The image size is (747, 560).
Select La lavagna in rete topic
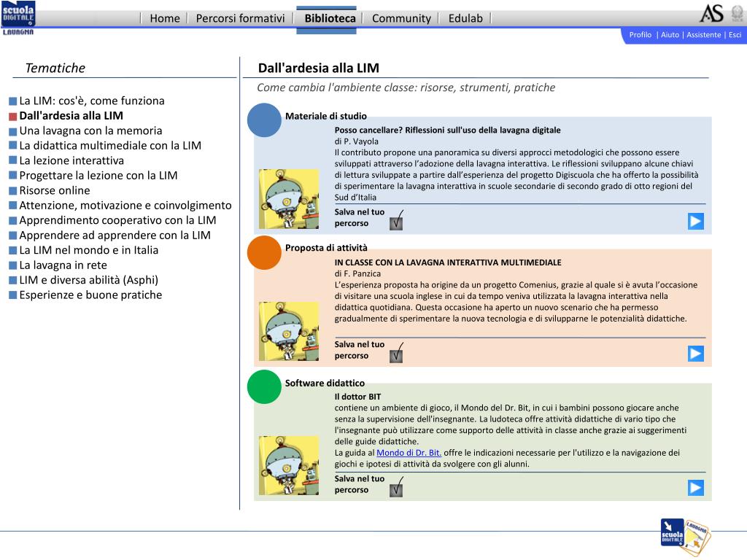[x=63, y=265]
